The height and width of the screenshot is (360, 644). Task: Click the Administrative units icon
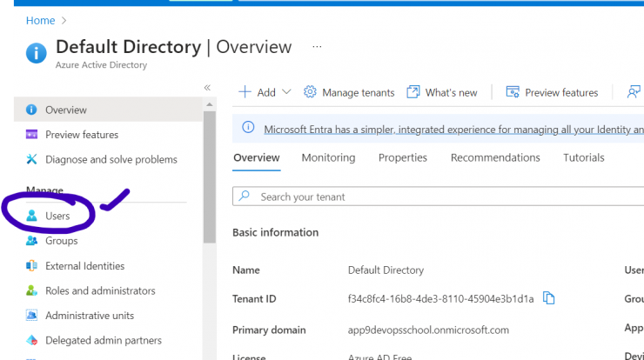31,316
